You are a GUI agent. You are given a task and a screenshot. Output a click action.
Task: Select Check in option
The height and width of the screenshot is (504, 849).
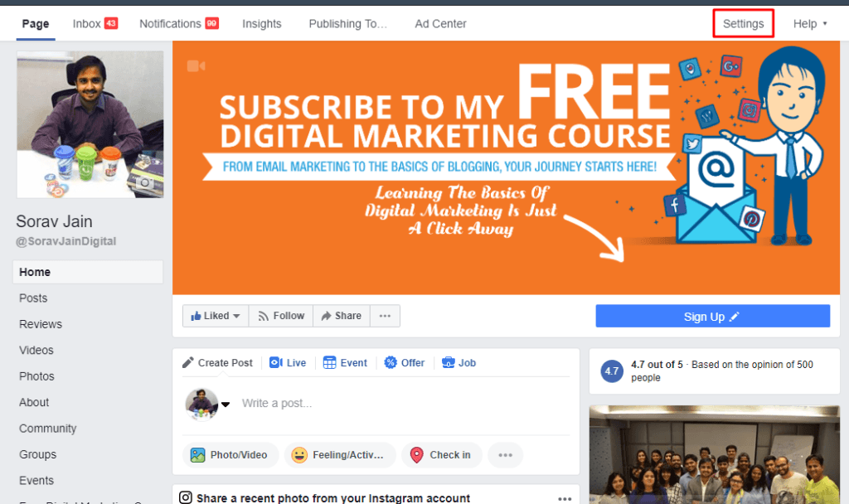(x=441, y=455)
